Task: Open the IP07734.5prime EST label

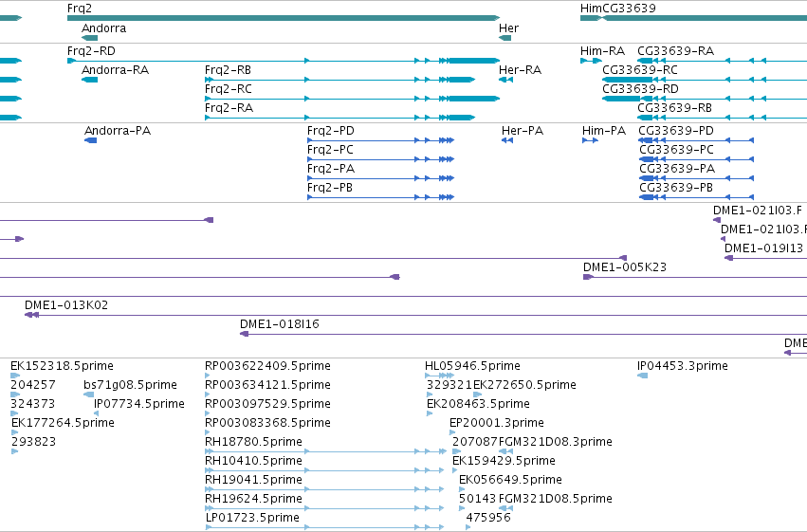Action: 139,404
